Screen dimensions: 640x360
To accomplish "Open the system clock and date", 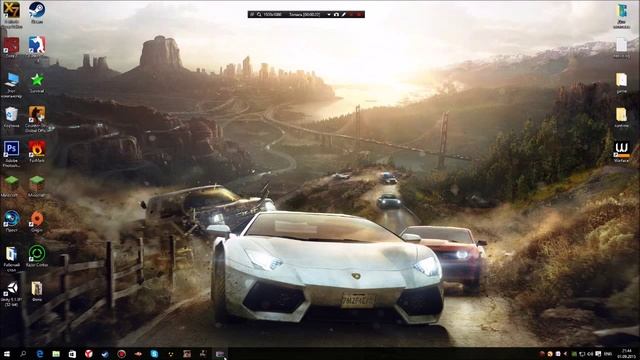I will click(626, 354).
